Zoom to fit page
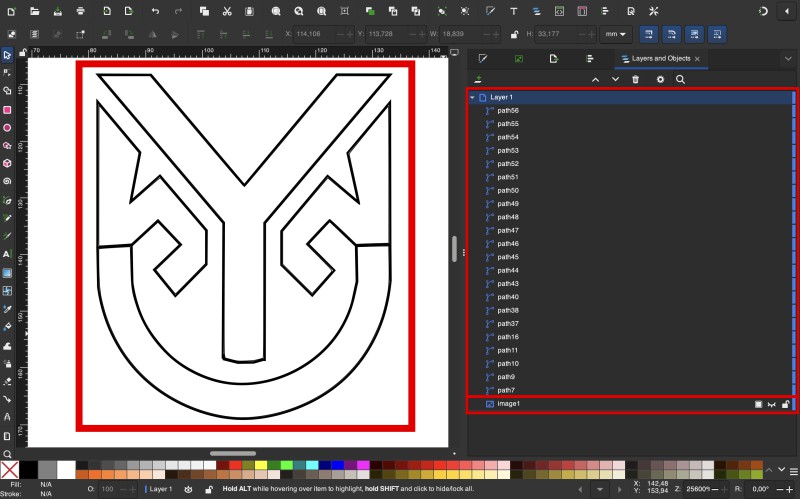 [x=321, y=11]
